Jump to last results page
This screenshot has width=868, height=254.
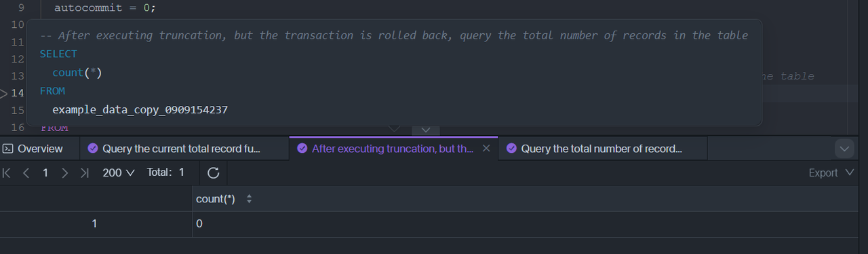point(84,173)
